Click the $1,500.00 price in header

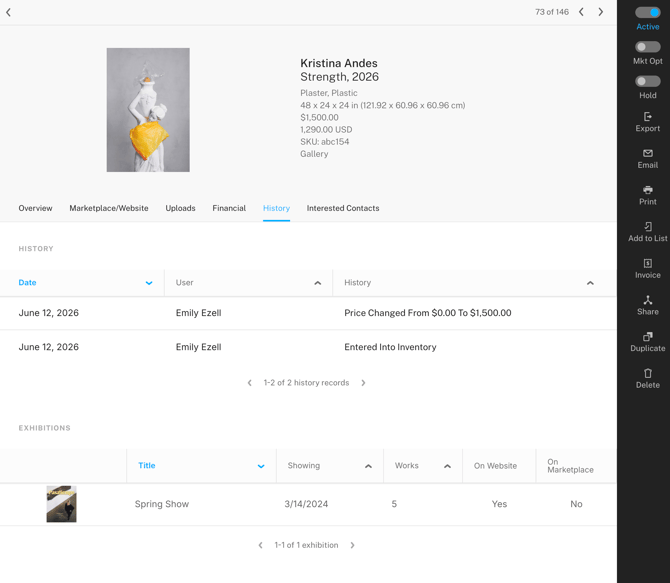(x=319, y=117)
